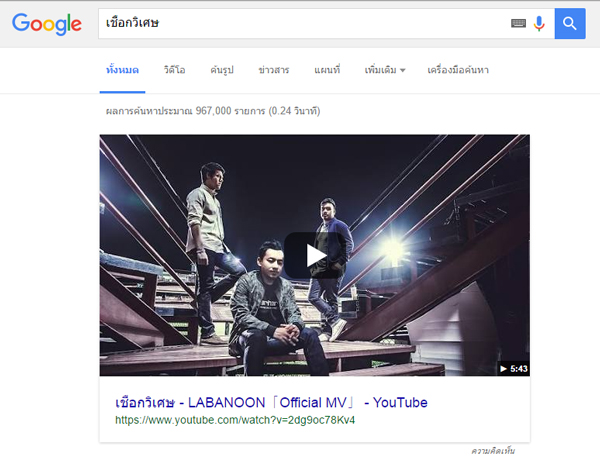The height and width of the screenshot is (469, 600).
Task: Start voice search with microphone icon
Action: 539,24
